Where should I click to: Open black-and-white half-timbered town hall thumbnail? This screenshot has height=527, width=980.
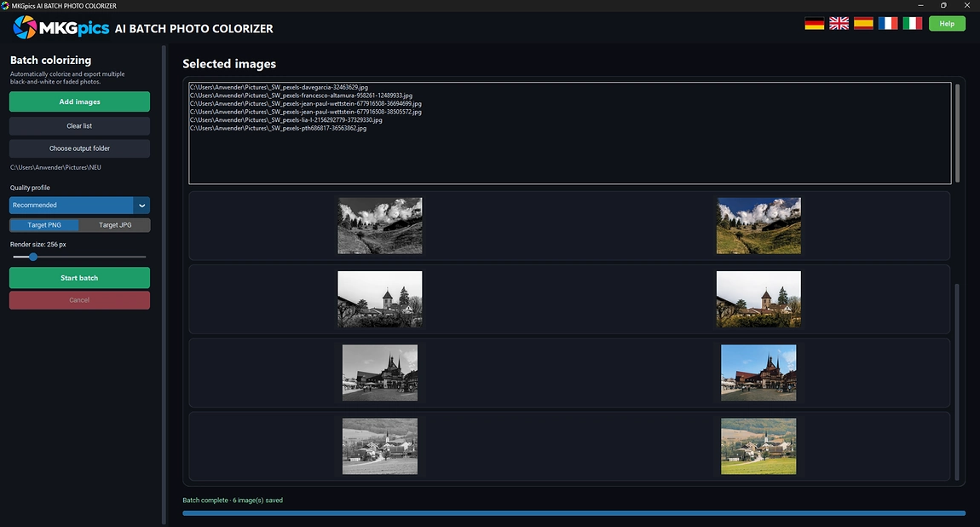tap(380, 373)
